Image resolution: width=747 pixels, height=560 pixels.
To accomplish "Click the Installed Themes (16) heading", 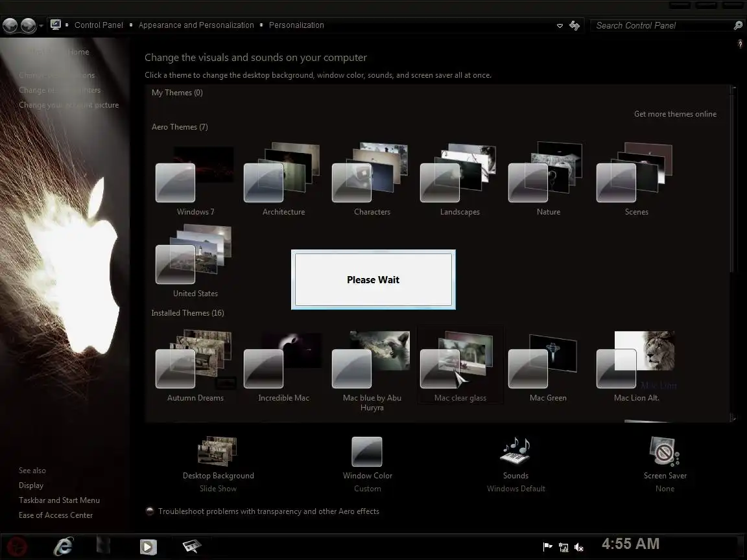I will tap(187, 313).
